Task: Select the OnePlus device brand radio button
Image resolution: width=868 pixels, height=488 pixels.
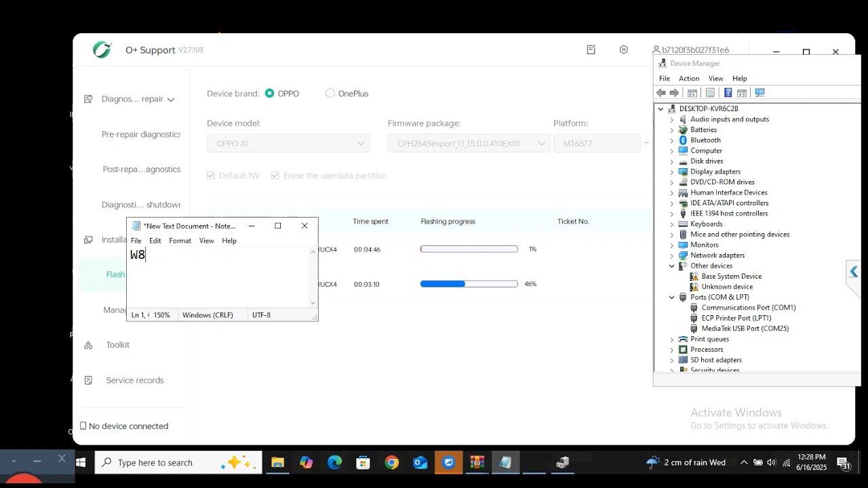Action: (x=330, y=94)
